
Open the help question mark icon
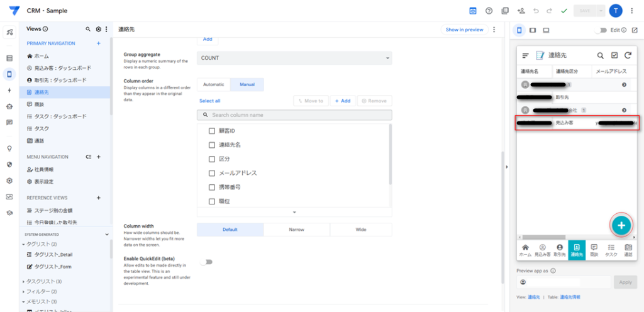tap(489, 11)
